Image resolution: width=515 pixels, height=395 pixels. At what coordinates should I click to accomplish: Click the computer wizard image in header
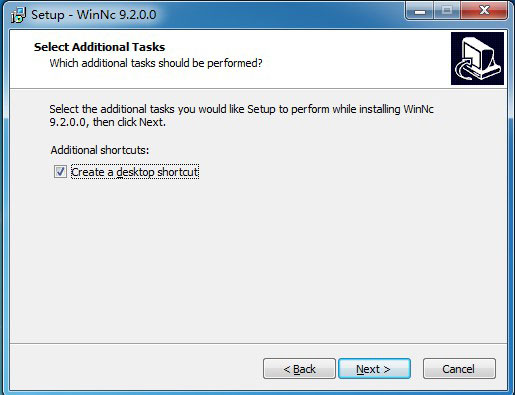click(x=477, y=58)
